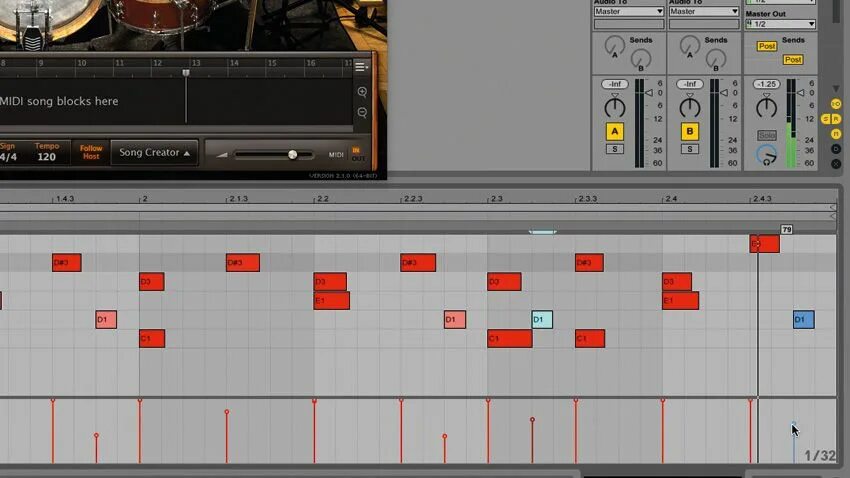
Task: Click the gray triangle above the I/O button
Action: [x=836, y=88]
